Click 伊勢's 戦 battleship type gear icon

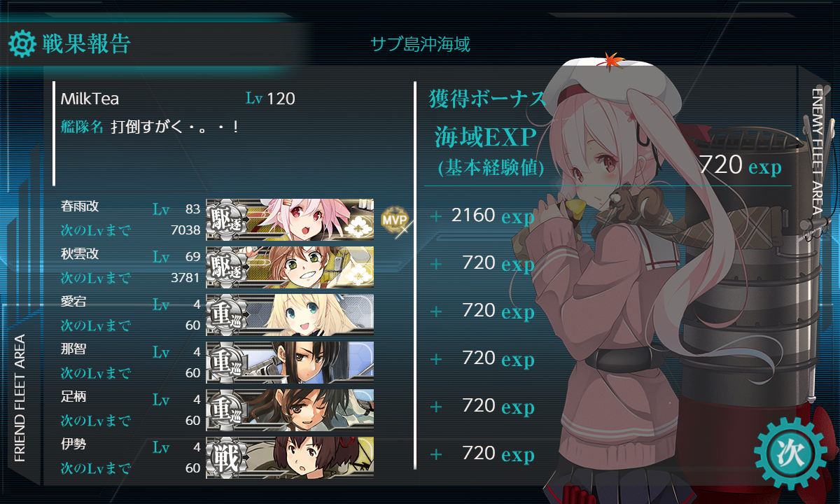[x=225, y=458]
